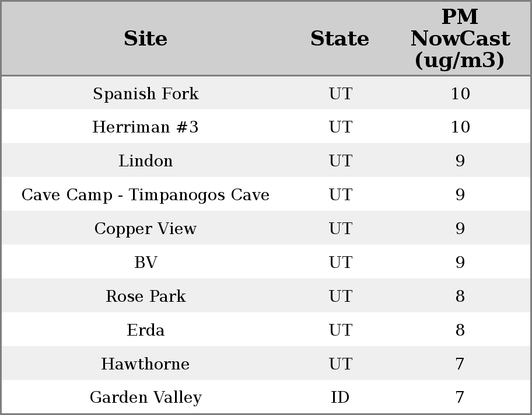Viewport: 532px width, 415px height.
Task: Click the Garden Valley site name
Action: (145, 397)
